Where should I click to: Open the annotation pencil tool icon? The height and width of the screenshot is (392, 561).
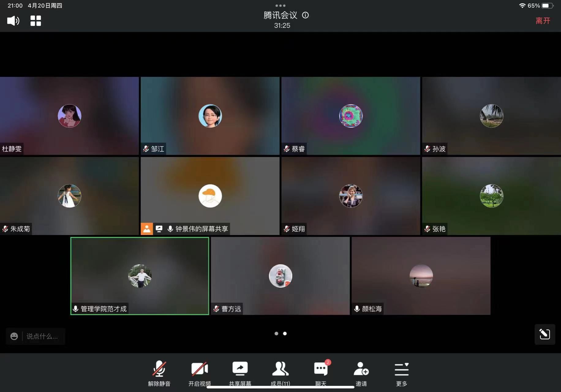[544, 334]
